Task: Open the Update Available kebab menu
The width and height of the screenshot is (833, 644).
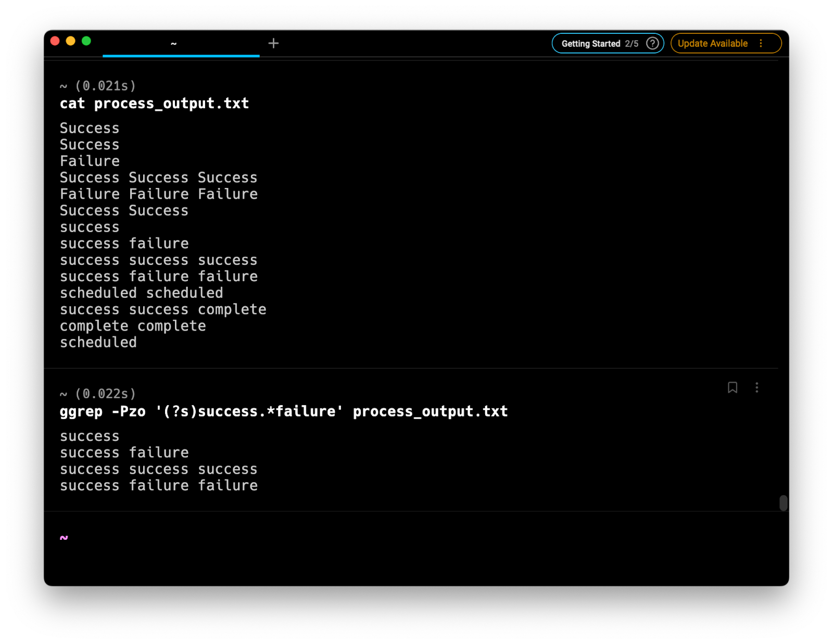Action: [761, 43]
